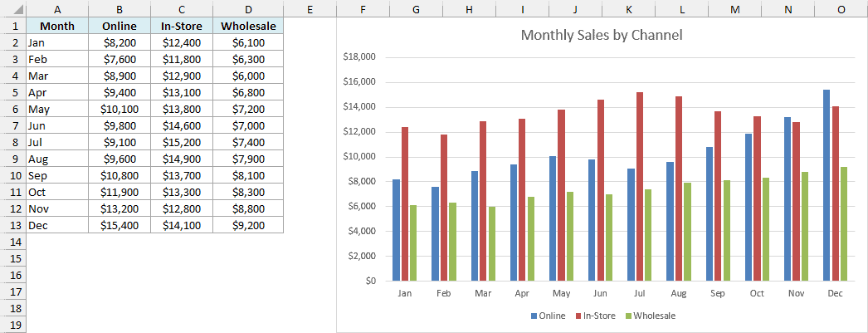Select cell with $10,100
This screenshot has height=333, width=868.
[x=119, y=109]
